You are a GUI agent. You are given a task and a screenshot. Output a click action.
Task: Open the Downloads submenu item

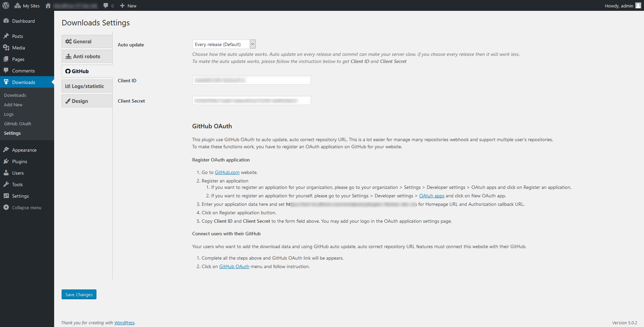tap(15, 95)
